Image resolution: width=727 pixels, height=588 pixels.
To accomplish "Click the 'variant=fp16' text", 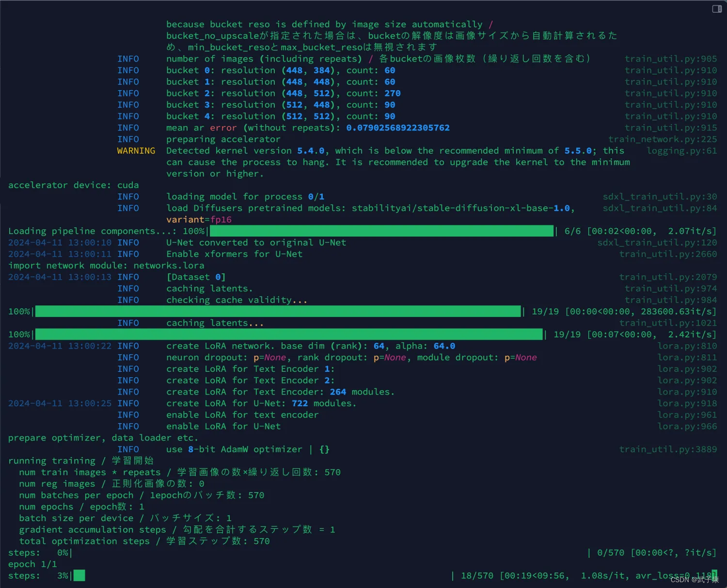I will pos(199,220).
